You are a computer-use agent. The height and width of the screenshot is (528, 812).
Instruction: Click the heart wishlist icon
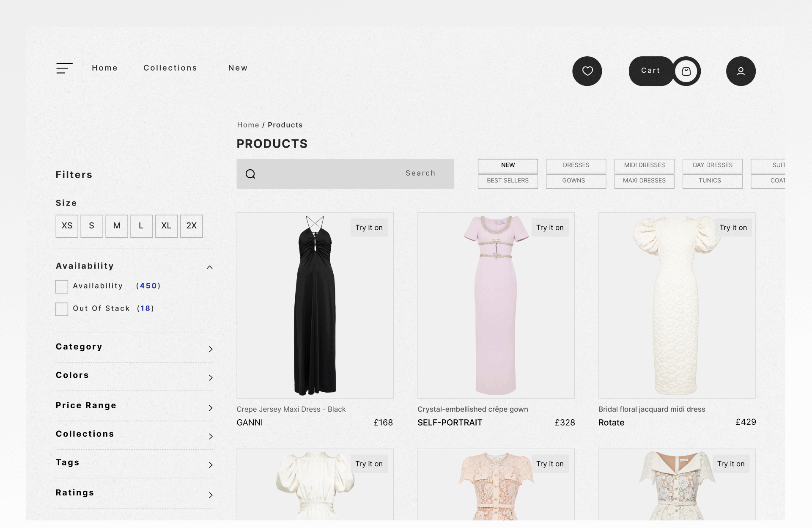pos(587,71)
